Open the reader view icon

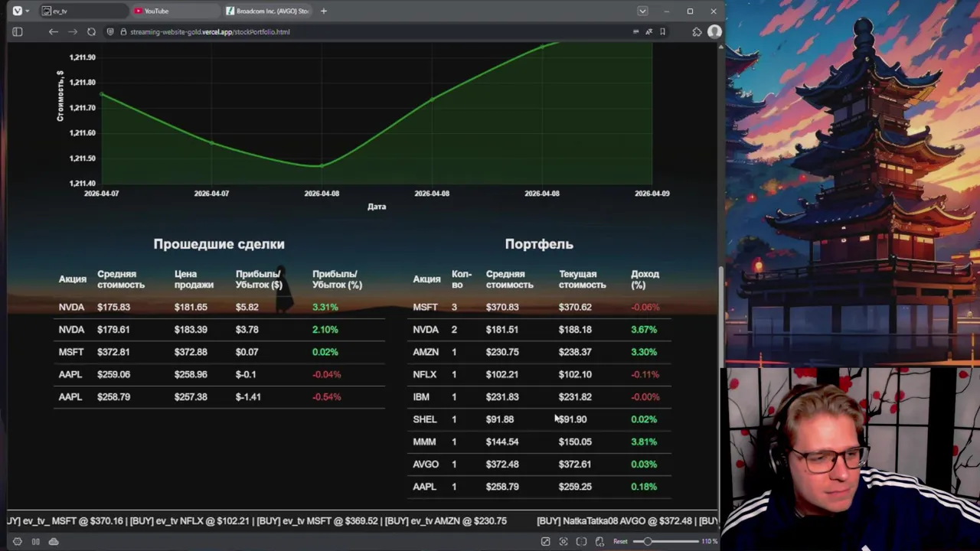pos(635,31)
